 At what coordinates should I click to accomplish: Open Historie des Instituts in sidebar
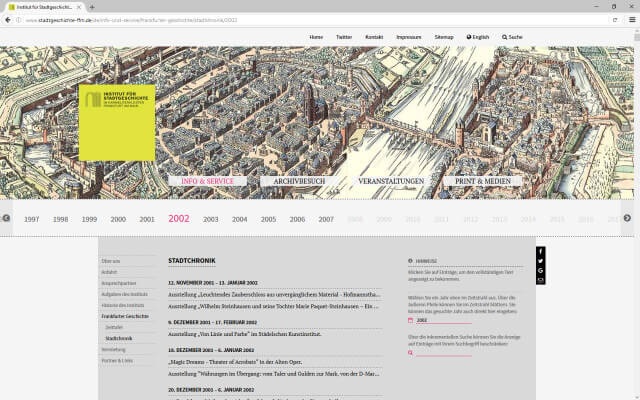(x=123, y=305)
